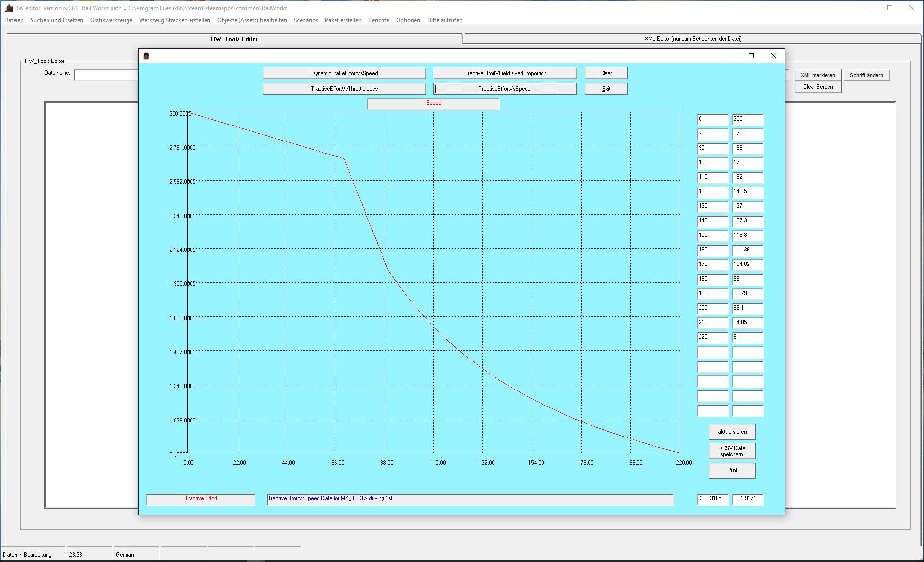Click the Print button
Viewport: 924px width, 562px height.
click(732, 470)
